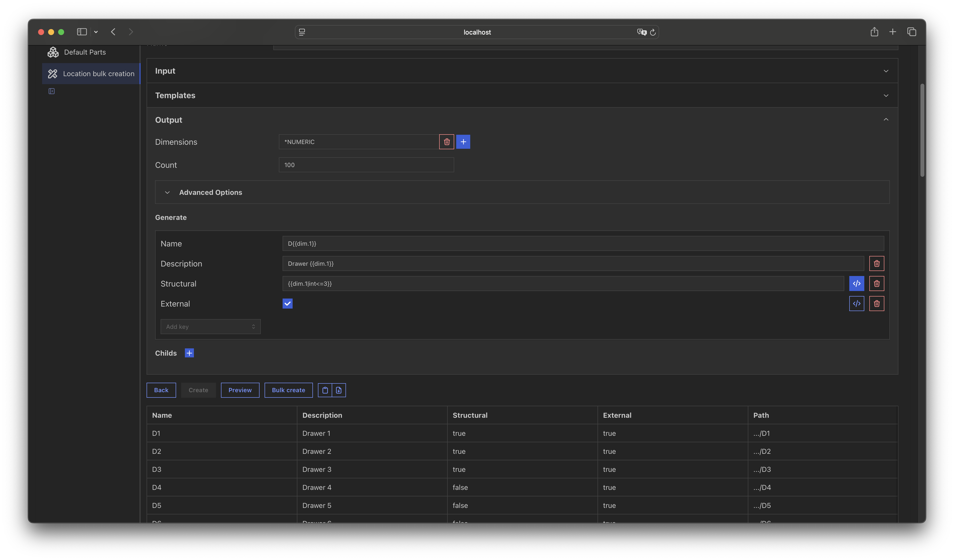Screen dimensions: 954x560
Task: Add a child with Childs plus icon
Action: 189,353
